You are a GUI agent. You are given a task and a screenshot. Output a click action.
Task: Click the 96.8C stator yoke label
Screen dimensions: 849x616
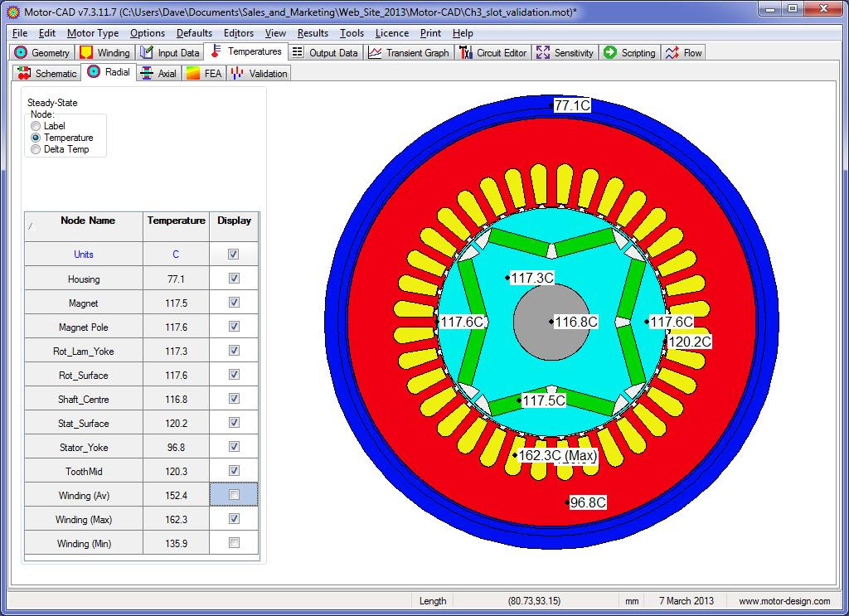click(x=588, y=502)
